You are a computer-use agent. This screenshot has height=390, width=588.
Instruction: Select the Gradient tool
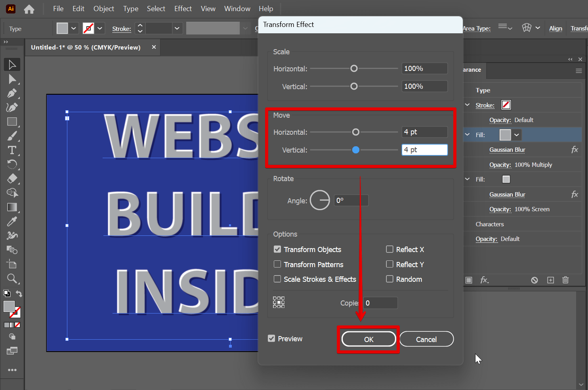(12, 207)
